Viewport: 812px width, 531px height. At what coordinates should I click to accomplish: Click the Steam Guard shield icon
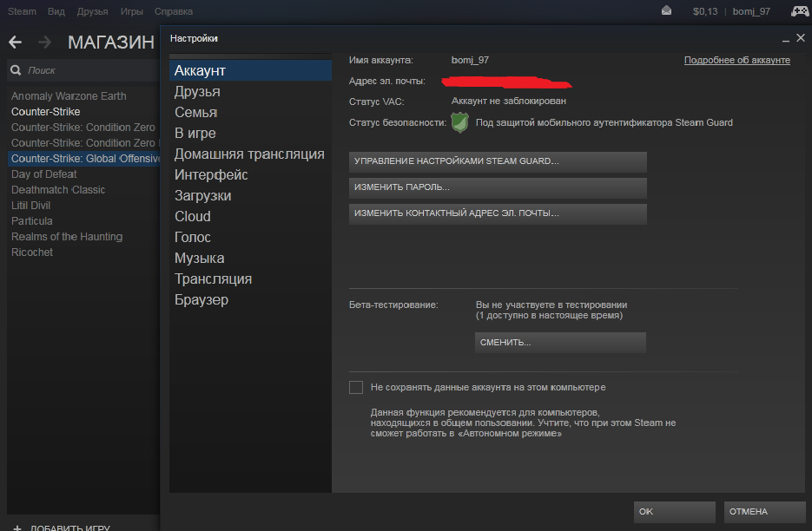[459, 123]
